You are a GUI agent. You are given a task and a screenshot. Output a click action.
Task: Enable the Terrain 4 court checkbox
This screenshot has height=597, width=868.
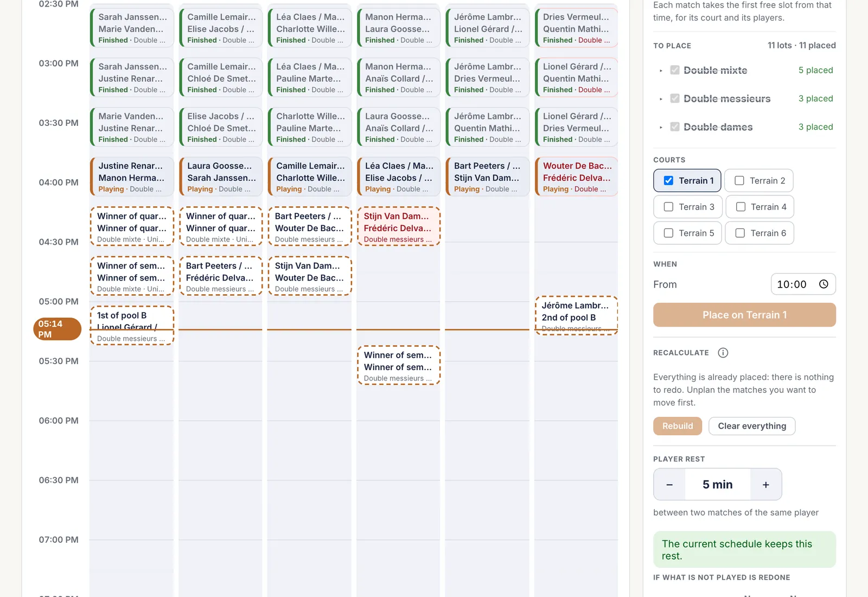pyautogui.click(x=741, y=207)
